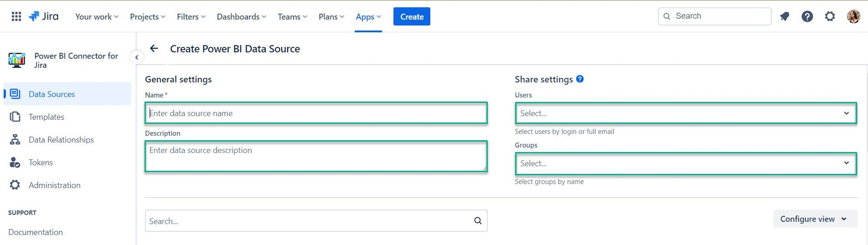
Task: Open the Configure view dropdown
Action: pos(815,219)
